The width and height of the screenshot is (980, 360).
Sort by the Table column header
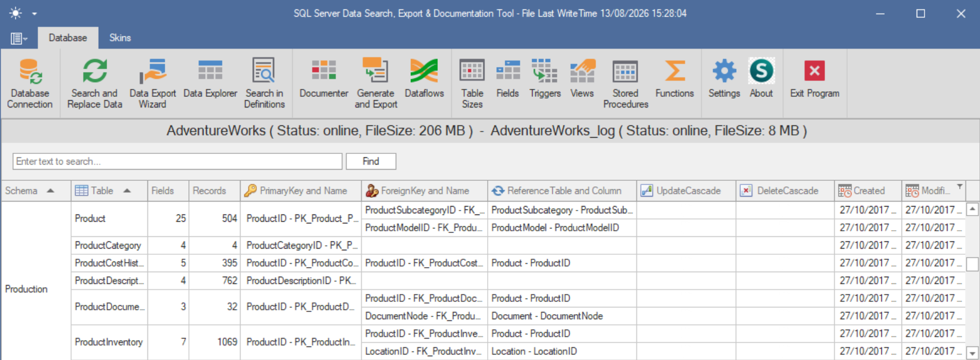tap(109, 191)
